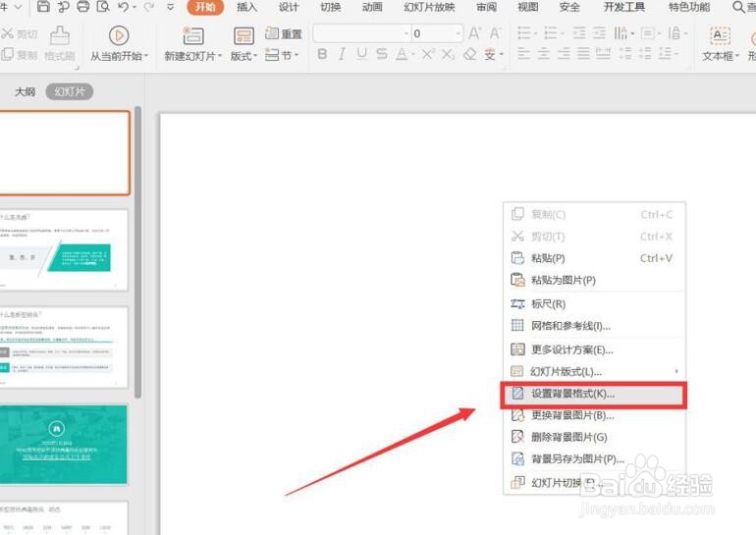Click the font color A icon

coord(402,54)
